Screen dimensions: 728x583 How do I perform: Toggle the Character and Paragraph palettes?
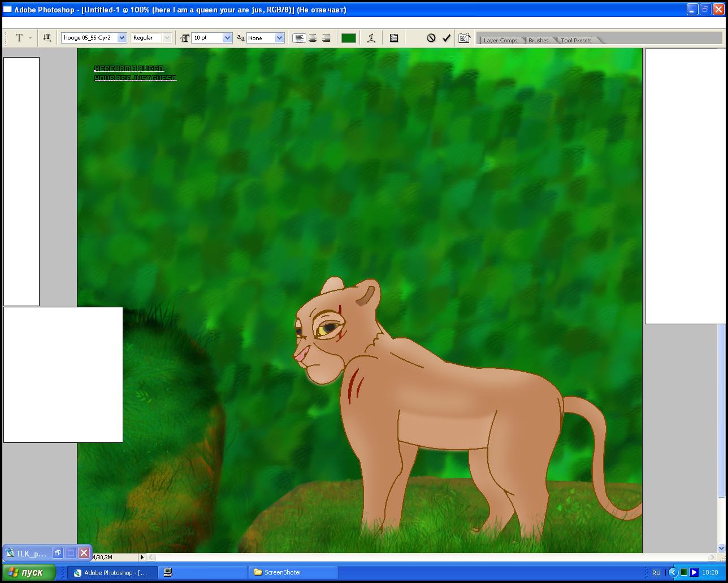pyautogui.click(x=394, y=38)
